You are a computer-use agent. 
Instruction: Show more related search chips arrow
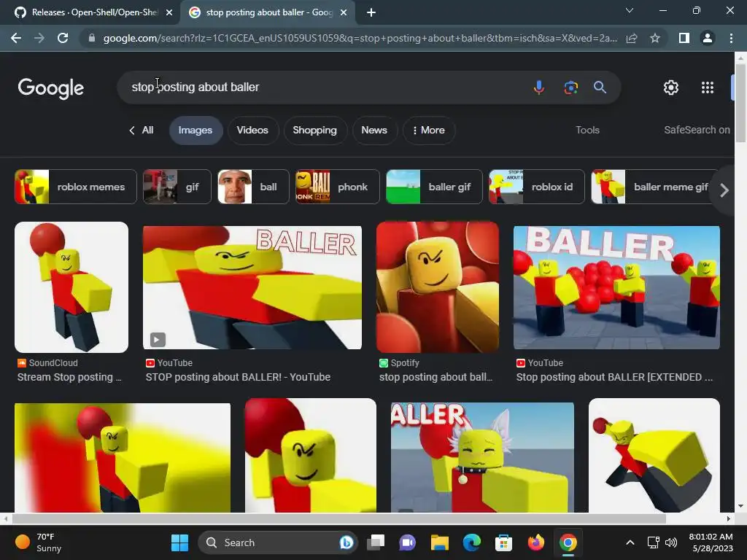coord(724,190)
